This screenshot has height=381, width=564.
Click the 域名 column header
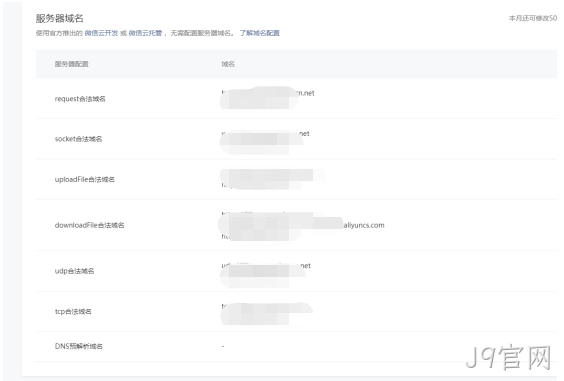pos(228,64)
